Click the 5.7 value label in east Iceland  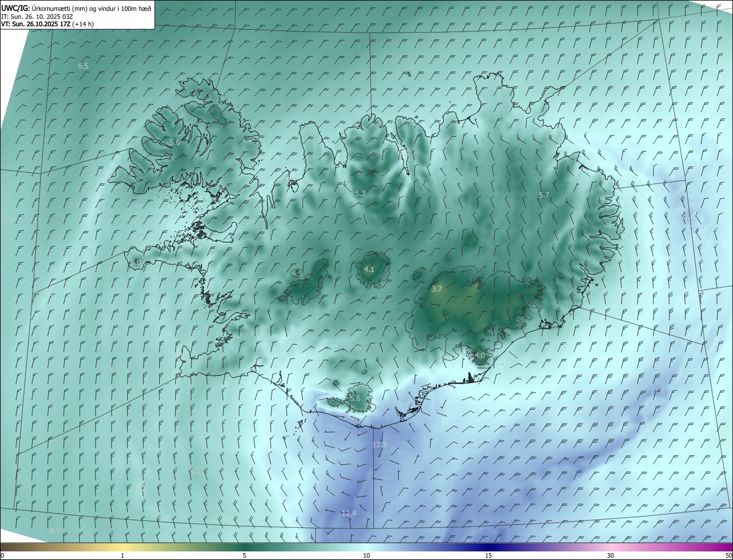coord(544,195)
